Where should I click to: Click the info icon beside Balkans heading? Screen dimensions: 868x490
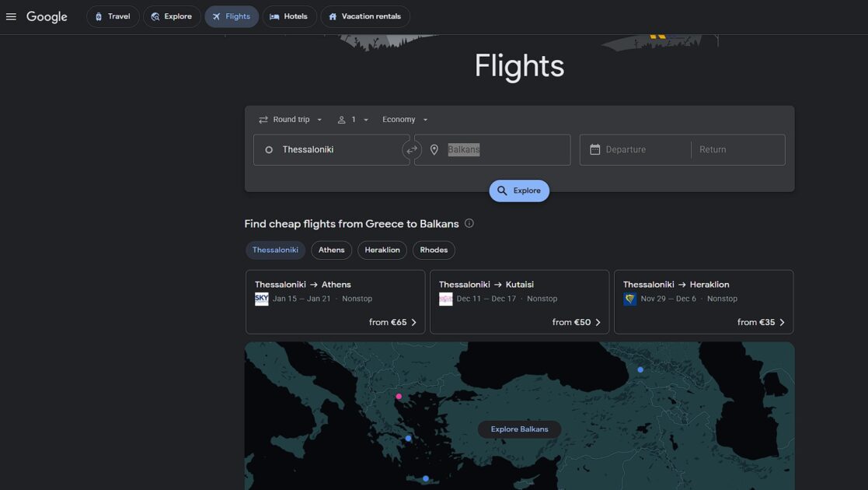coord(469,223)
